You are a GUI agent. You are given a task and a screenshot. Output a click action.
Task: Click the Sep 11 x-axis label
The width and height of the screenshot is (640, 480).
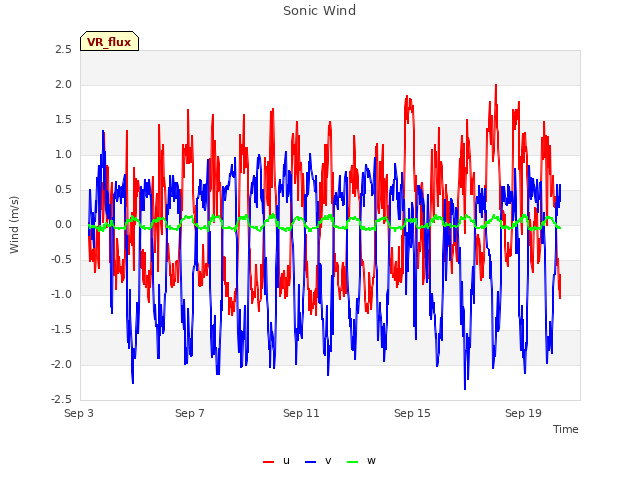pos(301,413)
